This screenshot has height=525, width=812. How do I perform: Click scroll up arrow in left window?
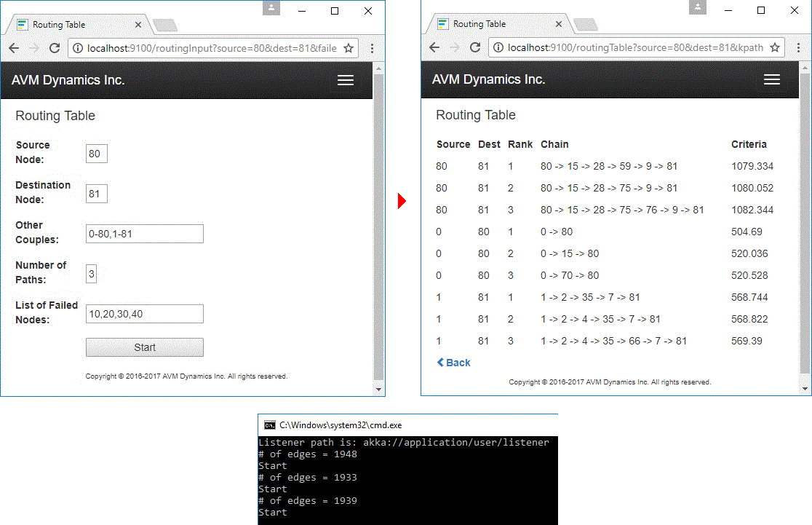378,69
